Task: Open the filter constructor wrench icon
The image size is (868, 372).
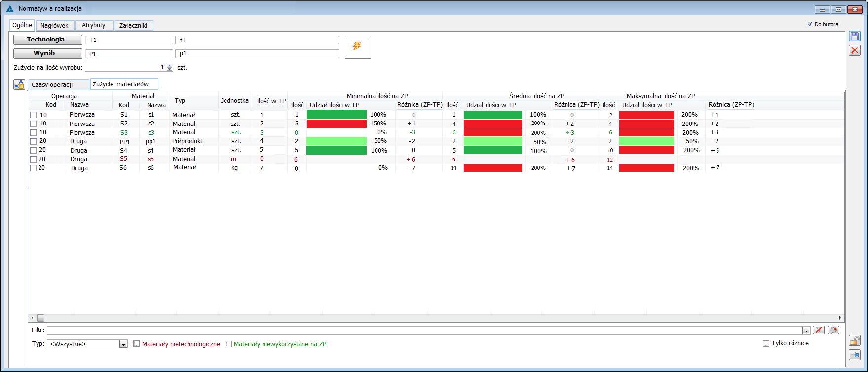Action: [x=833, y=330]
